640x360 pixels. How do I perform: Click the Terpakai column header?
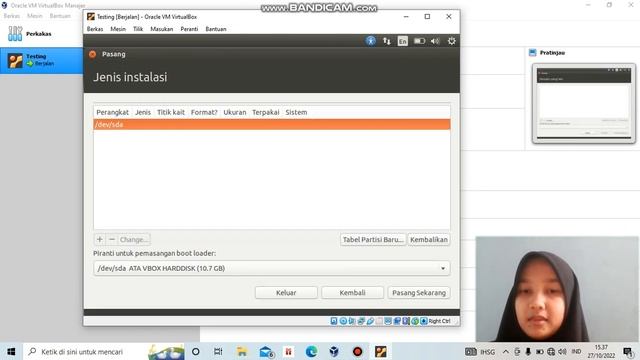coord(266,112)
